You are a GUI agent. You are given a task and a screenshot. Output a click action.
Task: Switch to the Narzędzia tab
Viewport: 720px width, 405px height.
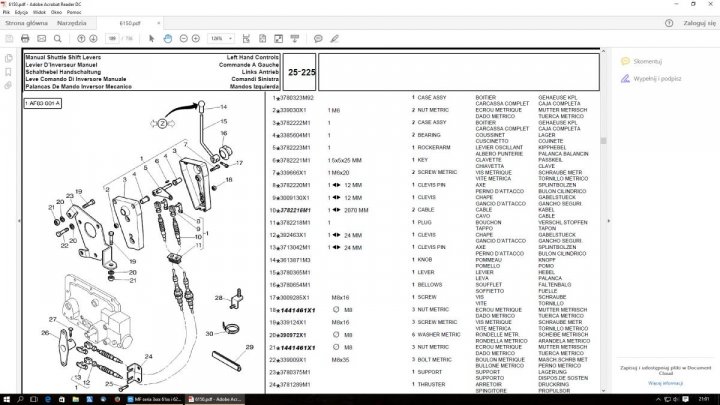71,21
